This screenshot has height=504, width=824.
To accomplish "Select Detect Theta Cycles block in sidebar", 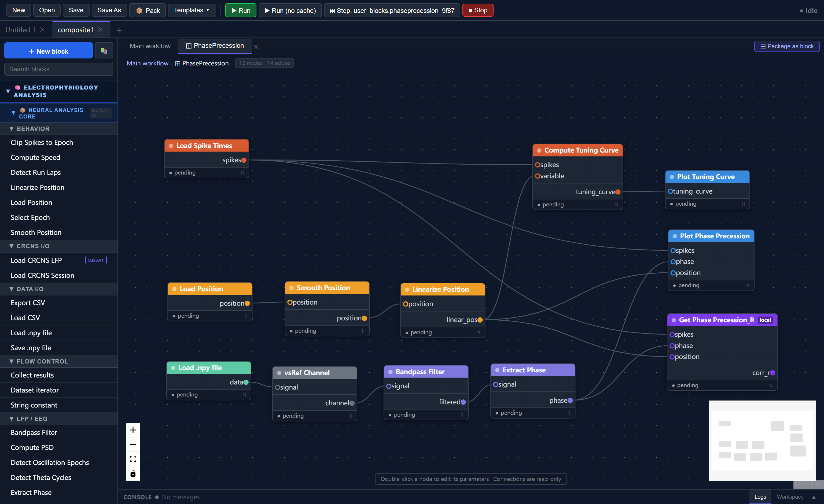I will tap(58, 477).
